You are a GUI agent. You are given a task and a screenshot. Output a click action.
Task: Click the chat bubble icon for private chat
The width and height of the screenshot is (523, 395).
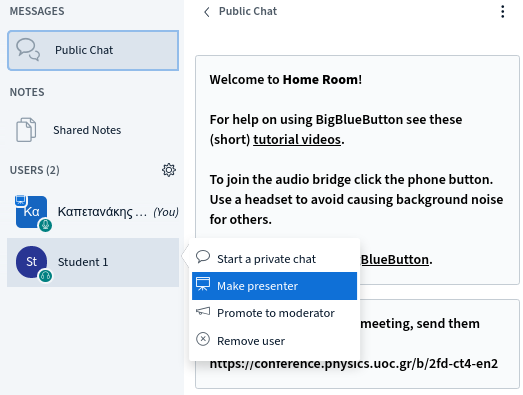(x=203, y=257)
